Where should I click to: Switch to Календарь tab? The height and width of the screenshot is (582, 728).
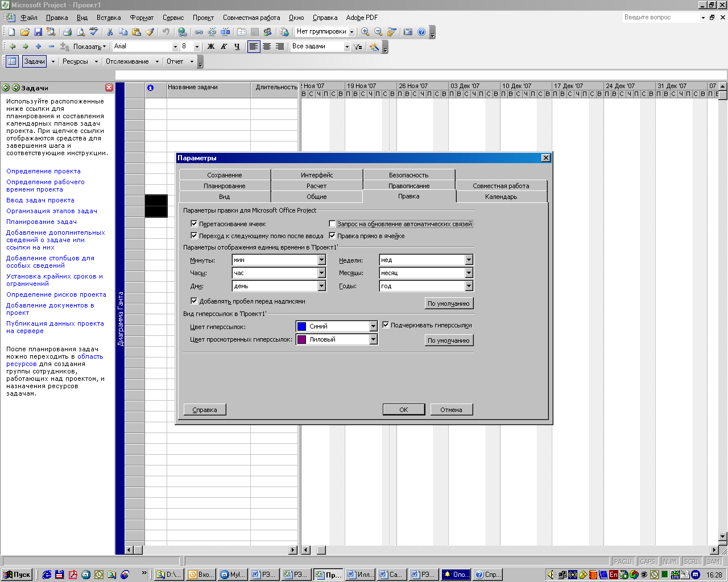501,197
